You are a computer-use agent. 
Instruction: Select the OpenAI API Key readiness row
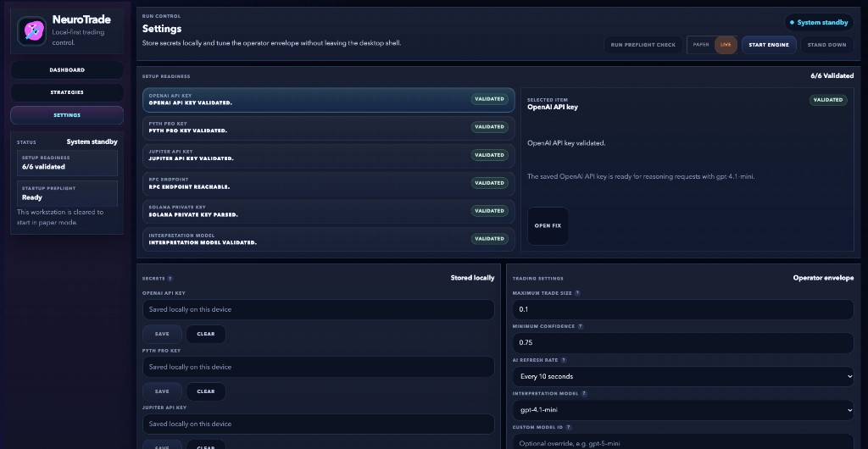tap(329, 100)
